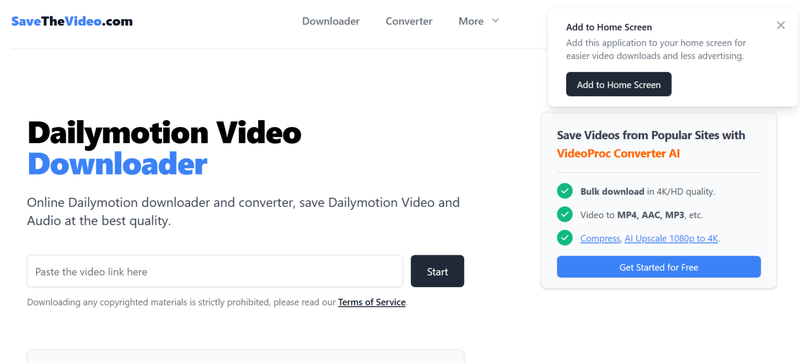Click the VideoProc Converter AI orange text
The image size is (800, 363).
coord(618,154)
